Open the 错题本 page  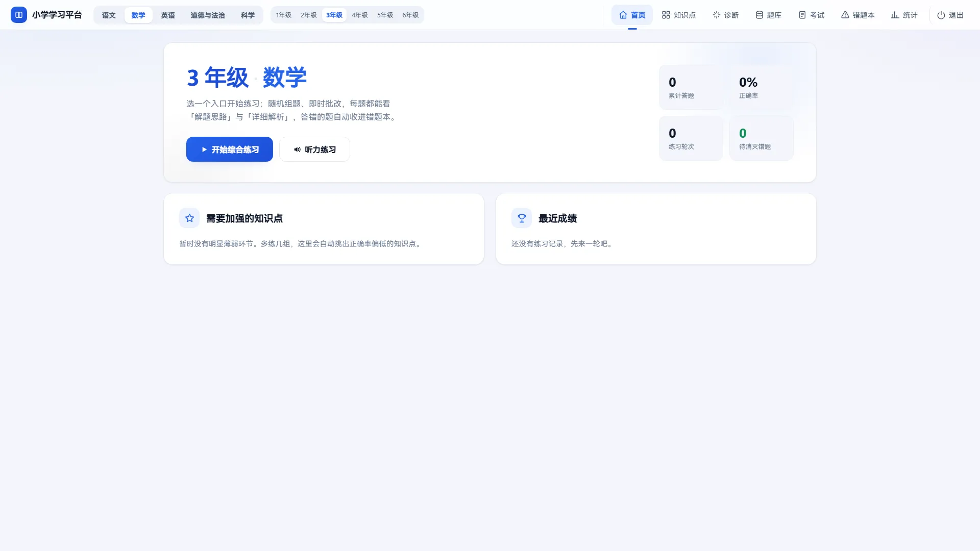click(x=858, y=15)
